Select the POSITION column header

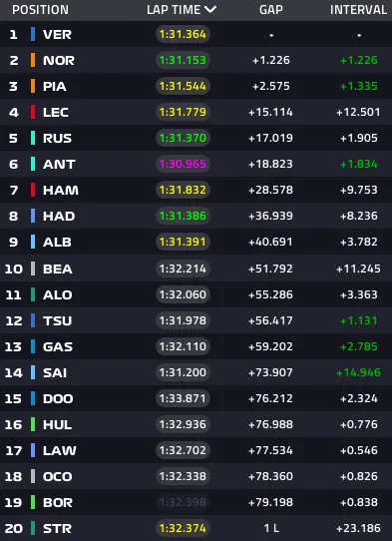(40, 10)
